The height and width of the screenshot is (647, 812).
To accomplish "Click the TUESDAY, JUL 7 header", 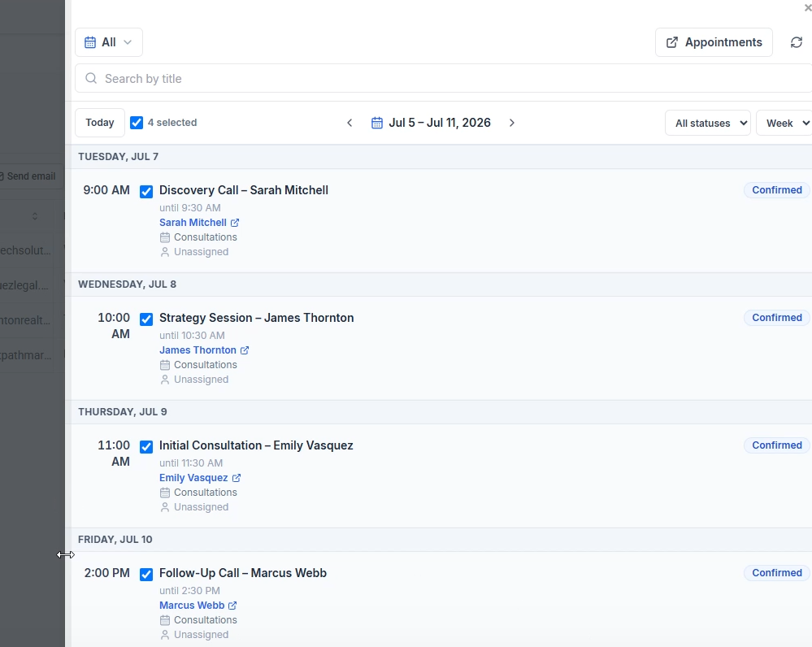I will coord(118,156).
